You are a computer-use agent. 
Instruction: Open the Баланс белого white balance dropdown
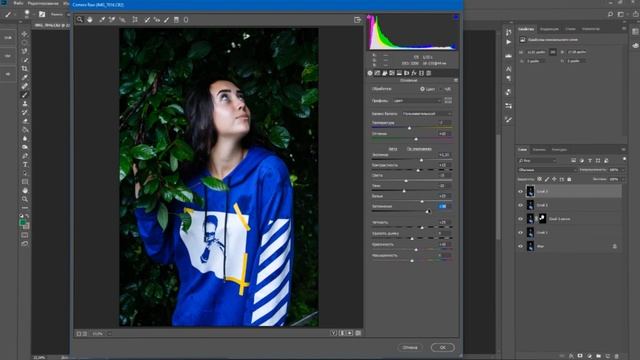(x=426, y=113)
